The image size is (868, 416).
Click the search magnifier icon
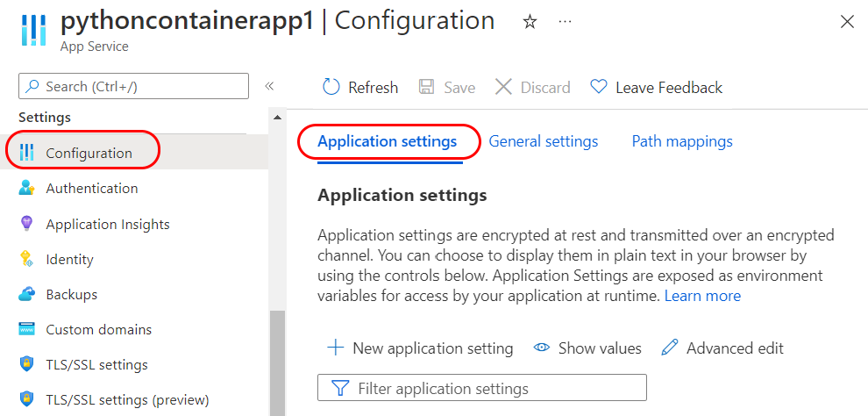tap(33, 86)
